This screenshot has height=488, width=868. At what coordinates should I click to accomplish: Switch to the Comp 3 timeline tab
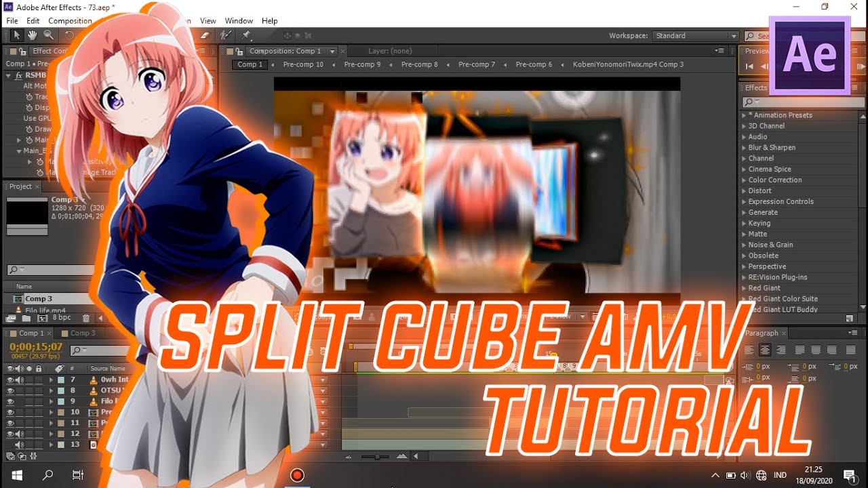click(x=80, y=333)
